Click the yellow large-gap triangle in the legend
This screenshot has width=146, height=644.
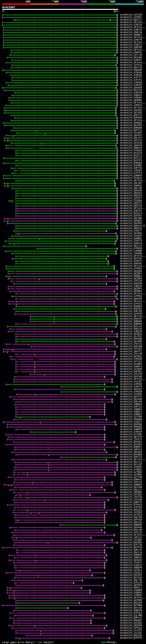click(x=19, y=642)
